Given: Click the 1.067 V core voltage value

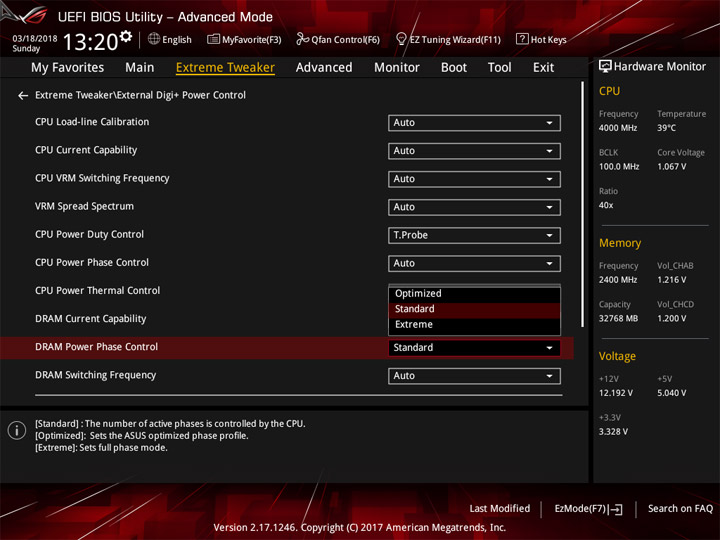Looking at the screenshot, I should [x=672, y=167].
